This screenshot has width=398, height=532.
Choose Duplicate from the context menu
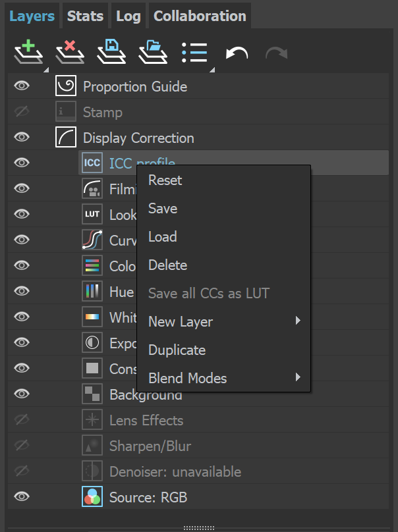click(x=177, y=350)
